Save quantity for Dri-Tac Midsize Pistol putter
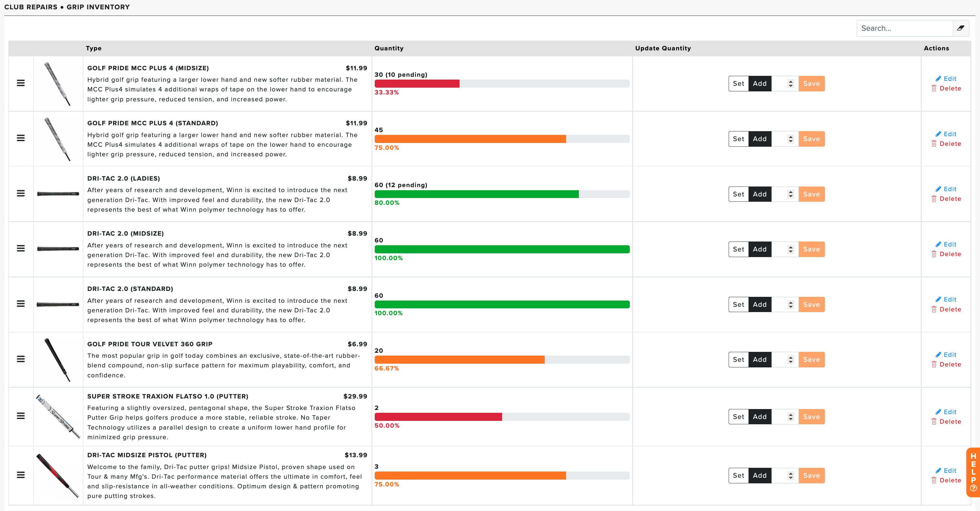The width and height of the screenshot is (980, 511). (812, 476)
